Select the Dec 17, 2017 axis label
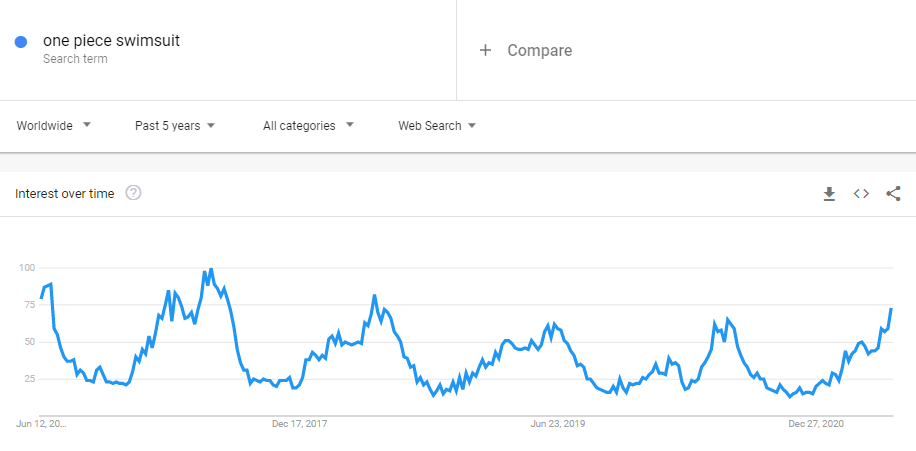The image size is (916, 451). (299, 424)
